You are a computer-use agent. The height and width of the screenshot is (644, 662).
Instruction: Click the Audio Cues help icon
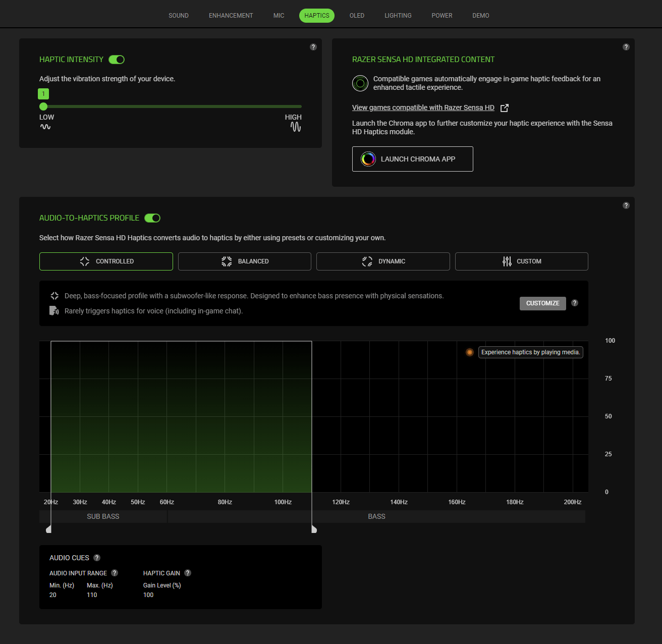97,558
